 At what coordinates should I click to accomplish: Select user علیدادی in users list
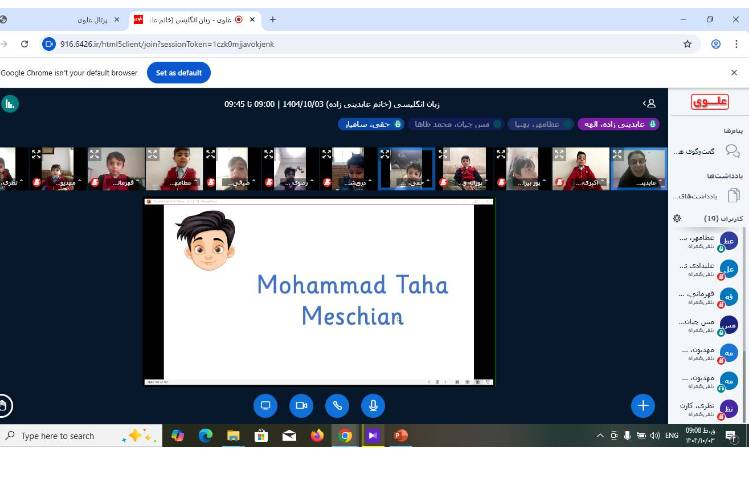707,269
